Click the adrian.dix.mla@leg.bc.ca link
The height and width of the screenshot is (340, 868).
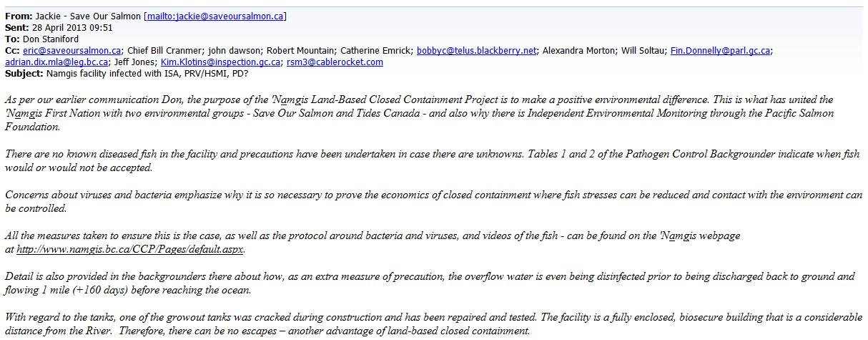tap(56, 62)
